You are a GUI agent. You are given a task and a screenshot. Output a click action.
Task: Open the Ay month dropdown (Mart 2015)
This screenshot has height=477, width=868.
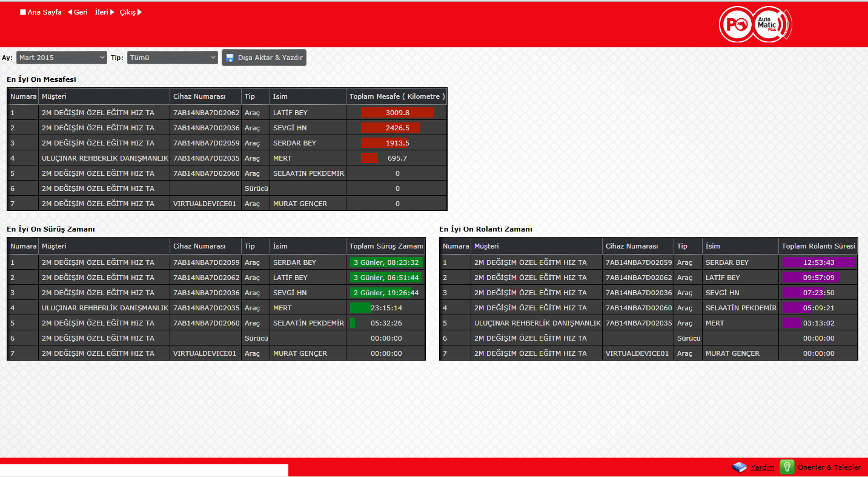pyautogui.click(x=62, y=58)
